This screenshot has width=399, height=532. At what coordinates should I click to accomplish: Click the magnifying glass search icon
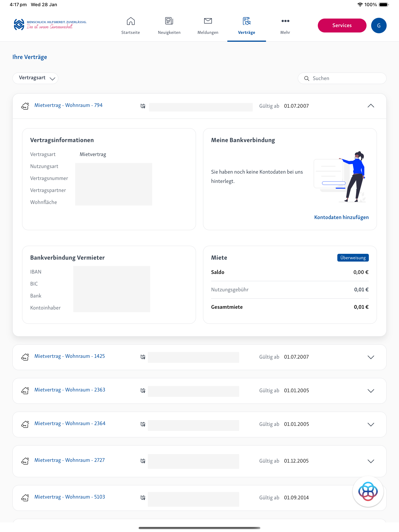pos(306,78)
